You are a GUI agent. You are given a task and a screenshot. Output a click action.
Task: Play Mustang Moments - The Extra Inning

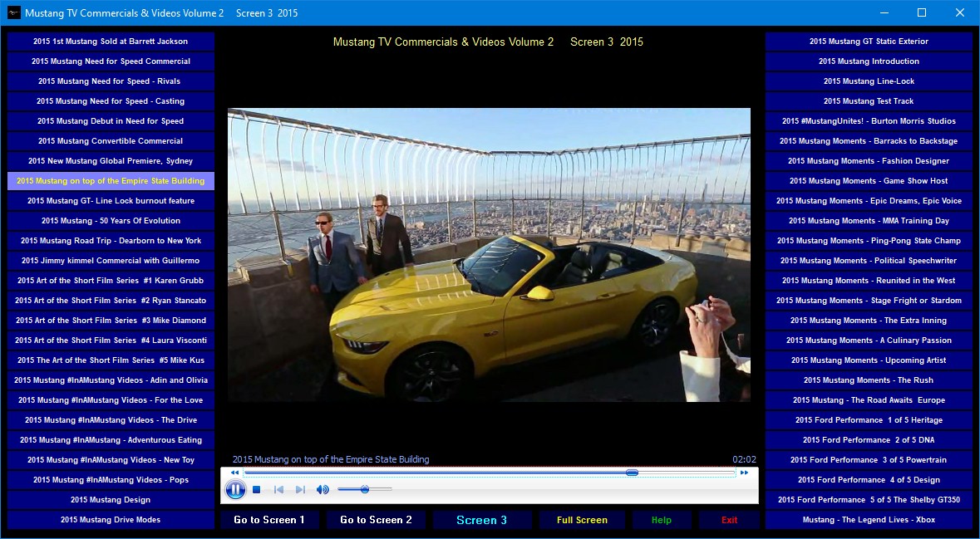click(x=869, y=321)
